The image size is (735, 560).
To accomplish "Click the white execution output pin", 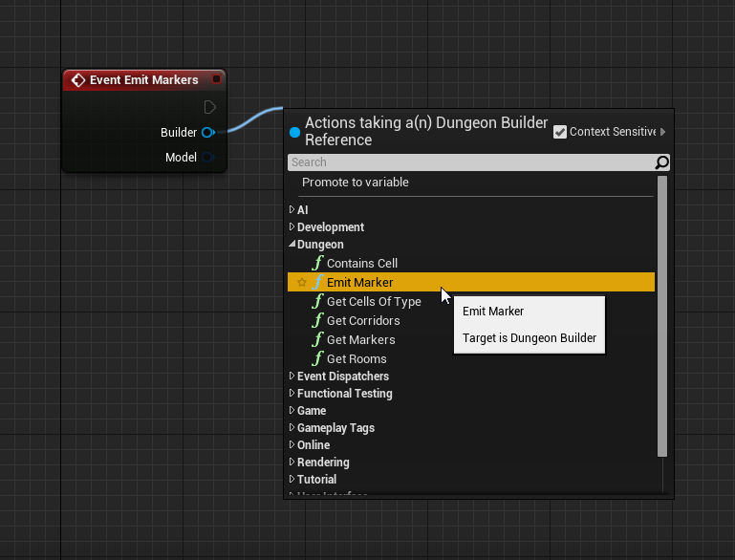I will (x=210, y=107).
